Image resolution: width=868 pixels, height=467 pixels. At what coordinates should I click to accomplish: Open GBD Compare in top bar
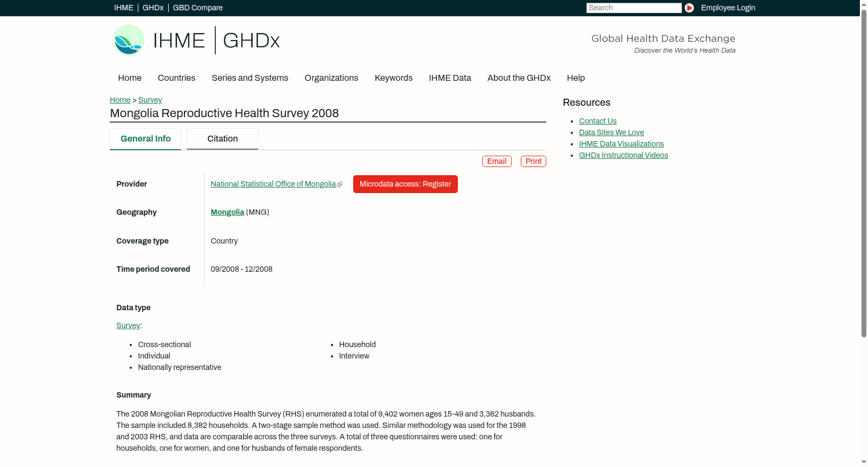[198, 8]
